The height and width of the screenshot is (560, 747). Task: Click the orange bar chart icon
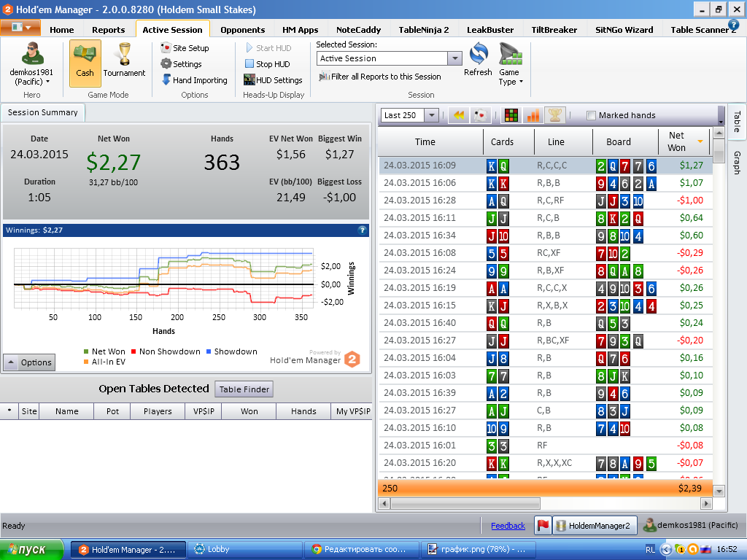533,115
